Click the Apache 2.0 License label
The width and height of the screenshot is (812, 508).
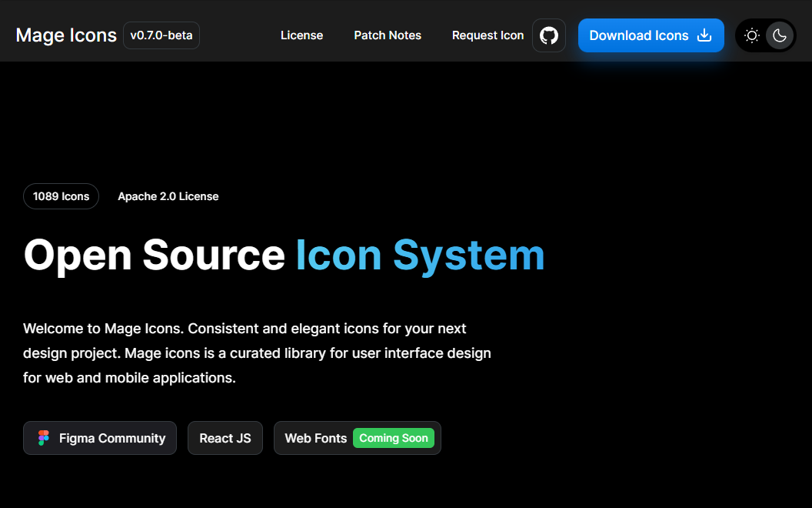tap(168, 196)
